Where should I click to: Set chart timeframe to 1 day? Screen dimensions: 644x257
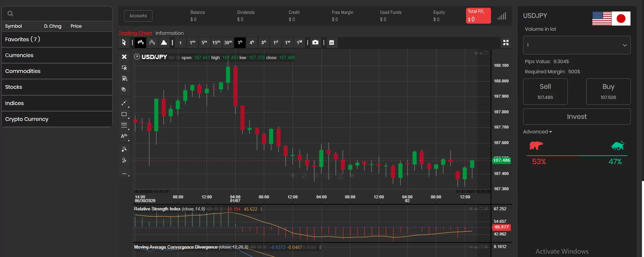pyautogui.click(x=276, y=43)
